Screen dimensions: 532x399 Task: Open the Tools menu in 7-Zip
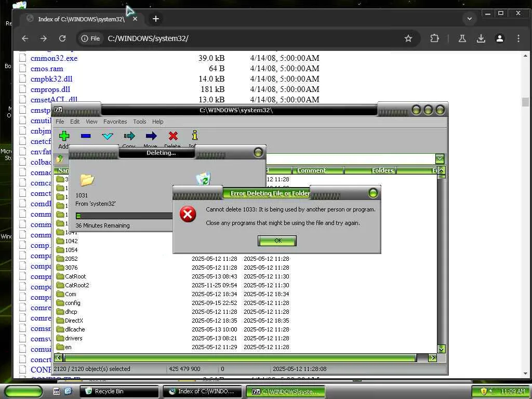[139, 122]
